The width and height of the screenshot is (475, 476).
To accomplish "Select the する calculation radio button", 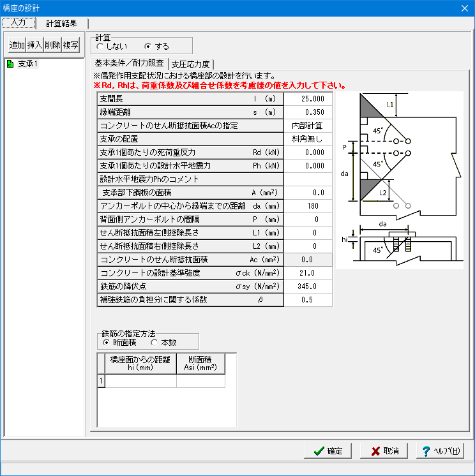I will pos(148,47).
